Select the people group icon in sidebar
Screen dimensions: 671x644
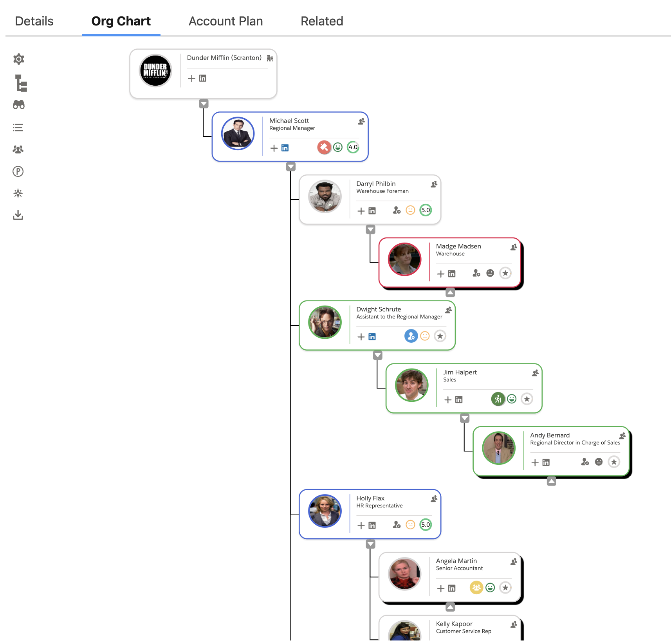[18, 149]
